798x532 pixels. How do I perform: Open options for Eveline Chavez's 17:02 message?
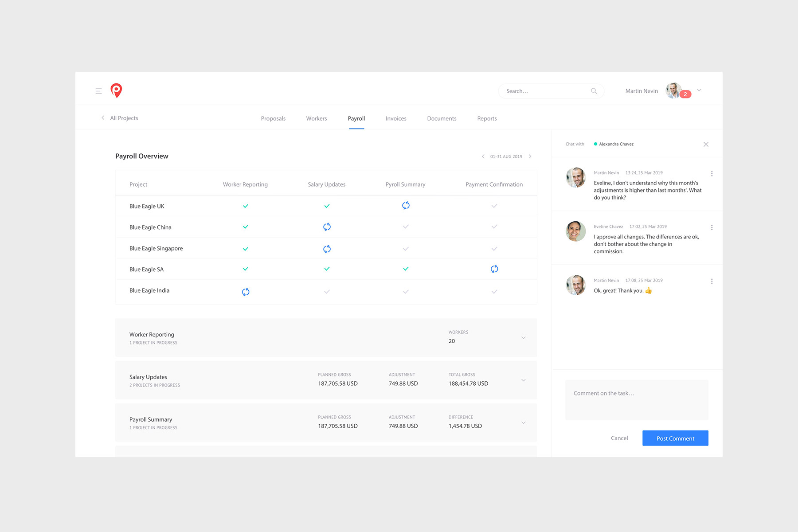pos(712,227)
